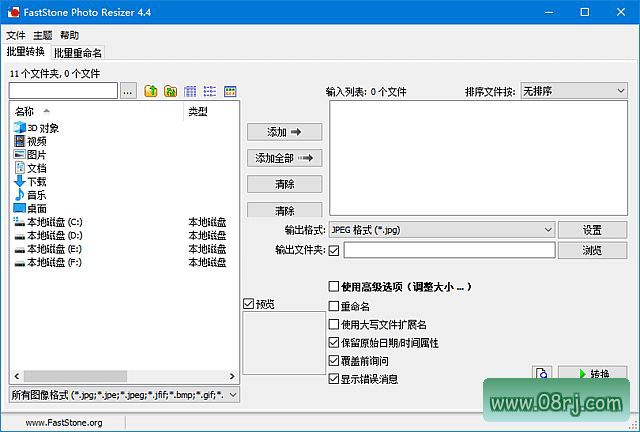Screen dimensions: 640x432
Task: Uncheck 覆盖前询问 checkbox
Action: (x=333, y=361)
